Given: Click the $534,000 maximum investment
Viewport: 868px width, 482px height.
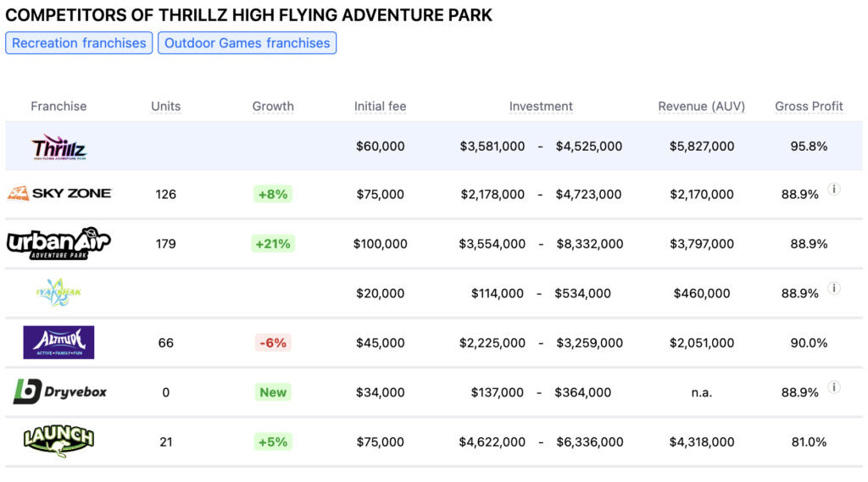Looking at the screenshot, I should 582,293.
